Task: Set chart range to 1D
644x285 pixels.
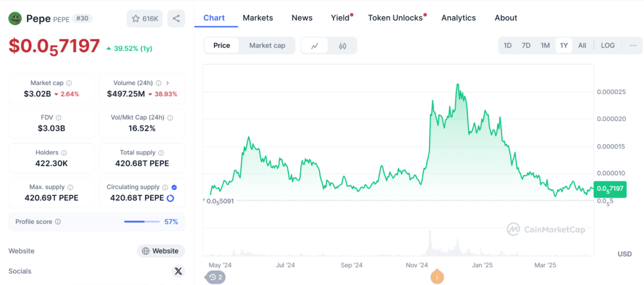Action: click(507, 46)
